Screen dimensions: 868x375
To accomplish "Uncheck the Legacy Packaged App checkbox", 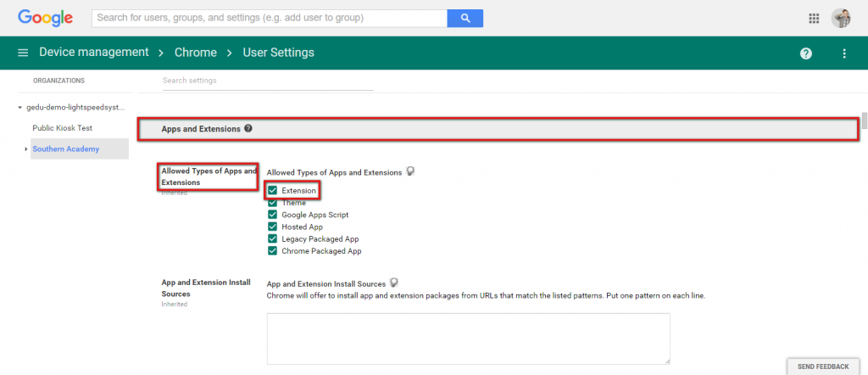I will click(x=272, y=238).
